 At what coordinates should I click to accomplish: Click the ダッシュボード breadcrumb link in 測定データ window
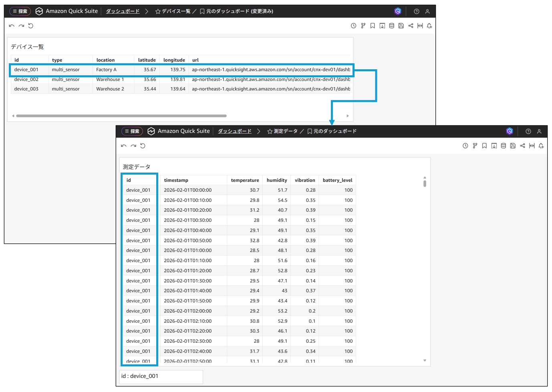[234, 131]
